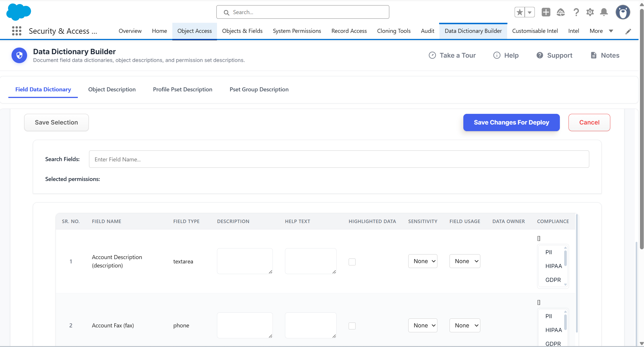Click the Help link text
This screenshot has width=644, height=347.
511,55
